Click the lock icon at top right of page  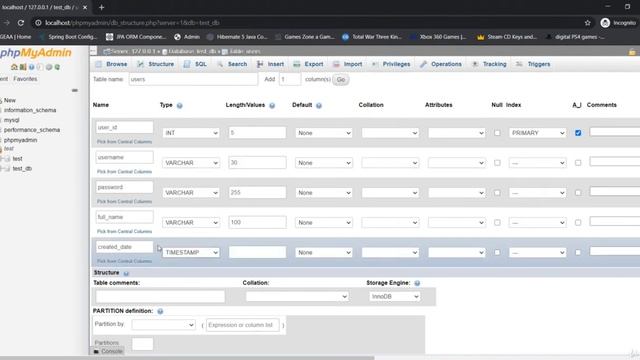coord(632,52)
